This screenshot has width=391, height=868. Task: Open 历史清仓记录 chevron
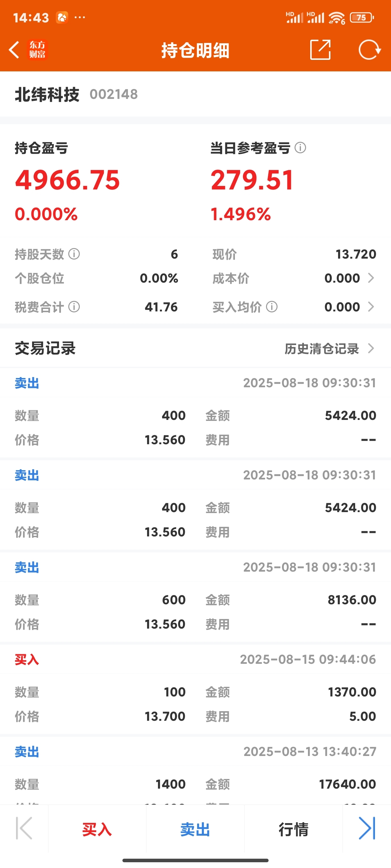click(x=371, y=349)
